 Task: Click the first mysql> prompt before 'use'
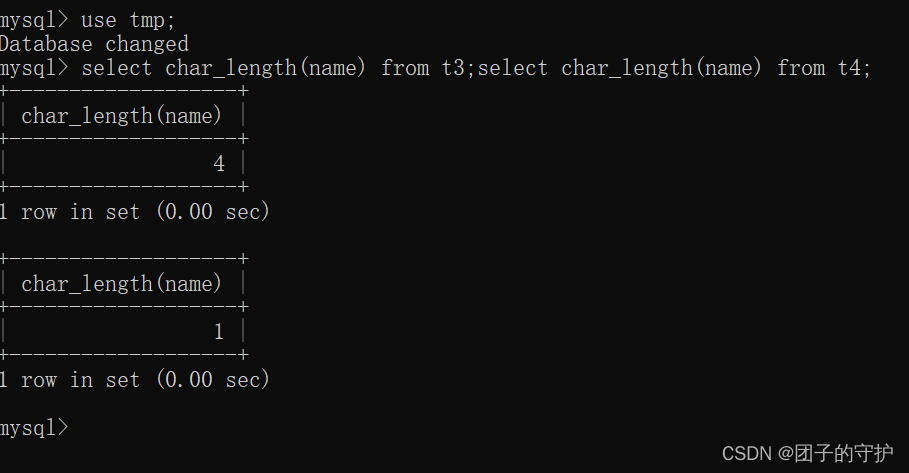tap(34, 21)
